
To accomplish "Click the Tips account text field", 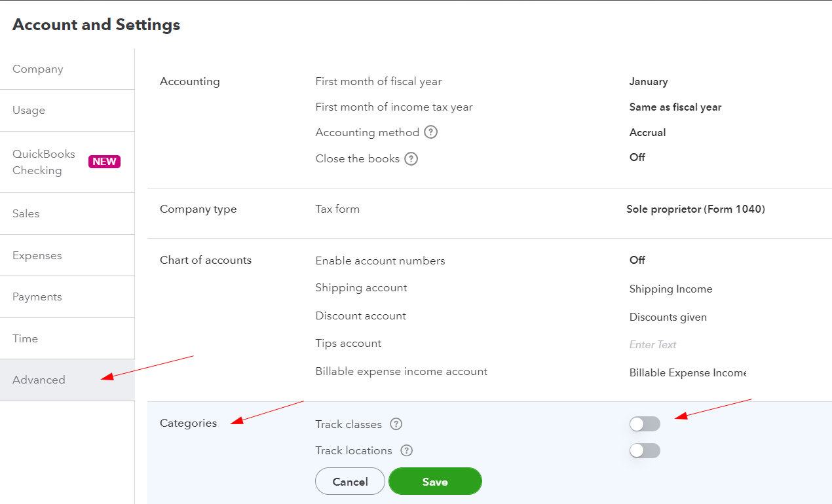I will pos(652,344).
